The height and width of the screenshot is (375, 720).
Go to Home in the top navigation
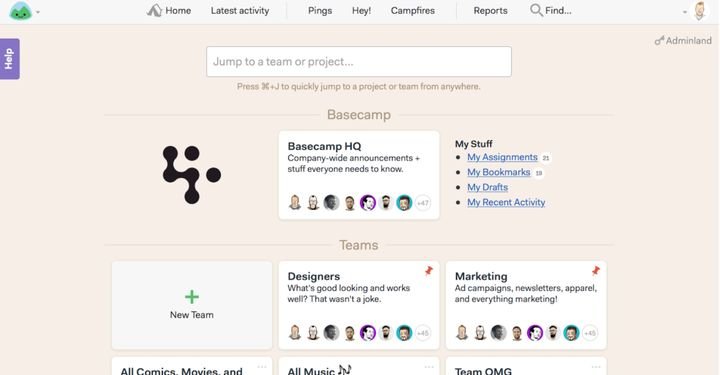pos(169,11)
